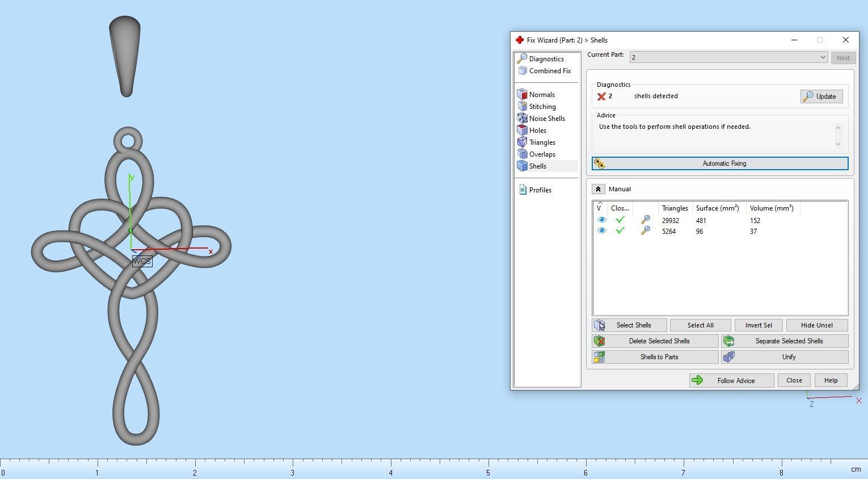Viewport: 868px width, 479px height.
Task: Sort shells by the Volume column
Action: pos(772,208)
